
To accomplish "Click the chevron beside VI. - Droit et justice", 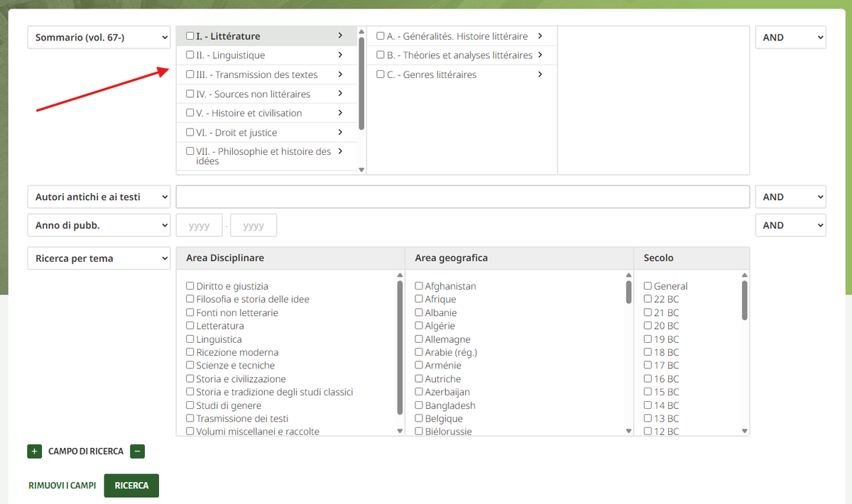I will point(340,132).
